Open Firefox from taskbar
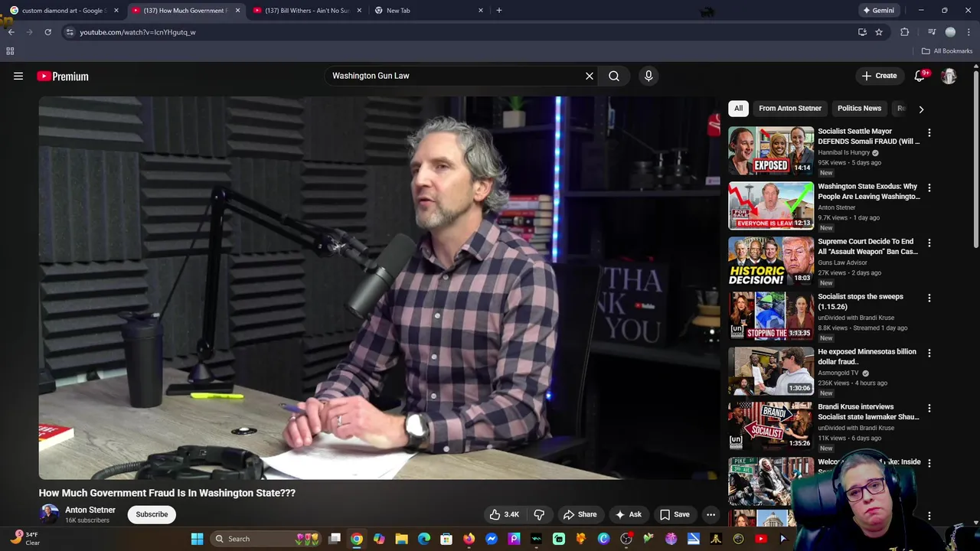 pyautogui.click(x=469, y=539)
